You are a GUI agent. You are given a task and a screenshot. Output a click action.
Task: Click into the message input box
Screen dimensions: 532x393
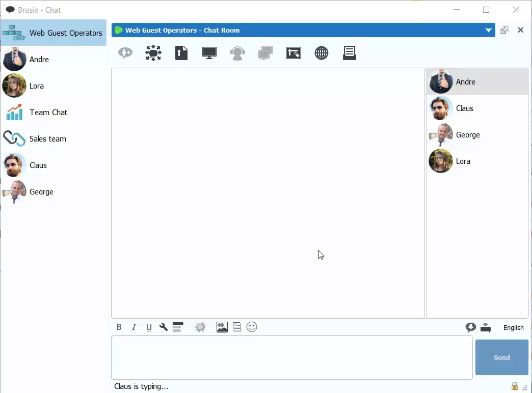(292, 358)
